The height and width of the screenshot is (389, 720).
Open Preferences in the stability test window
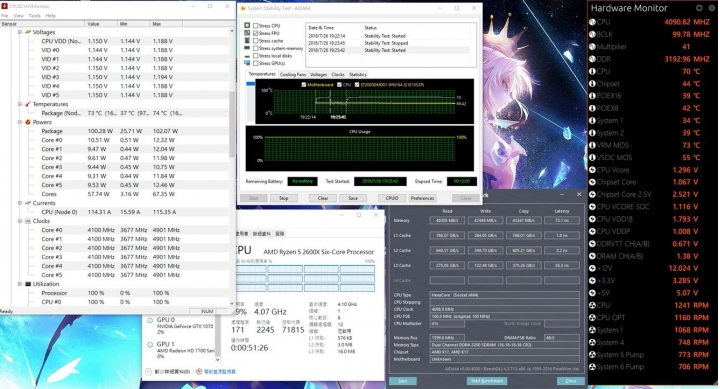click(x=422, y=198)
